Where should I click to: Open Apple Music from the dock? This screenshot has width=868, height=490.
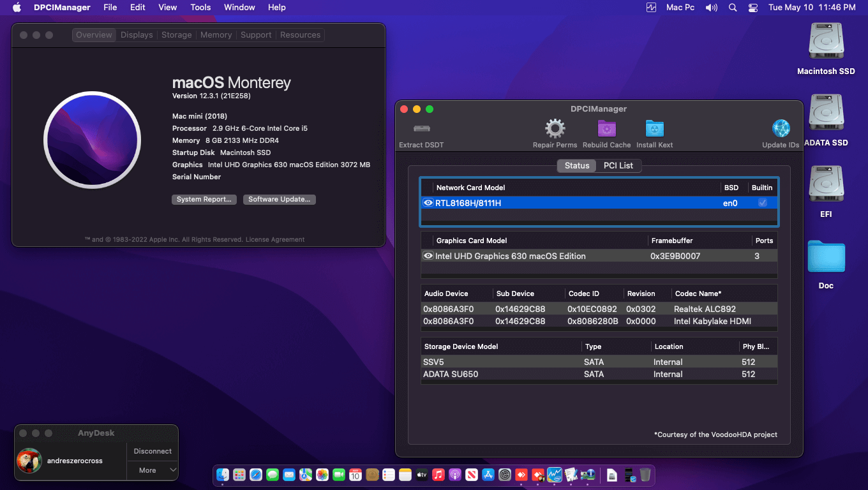(438, 475)
